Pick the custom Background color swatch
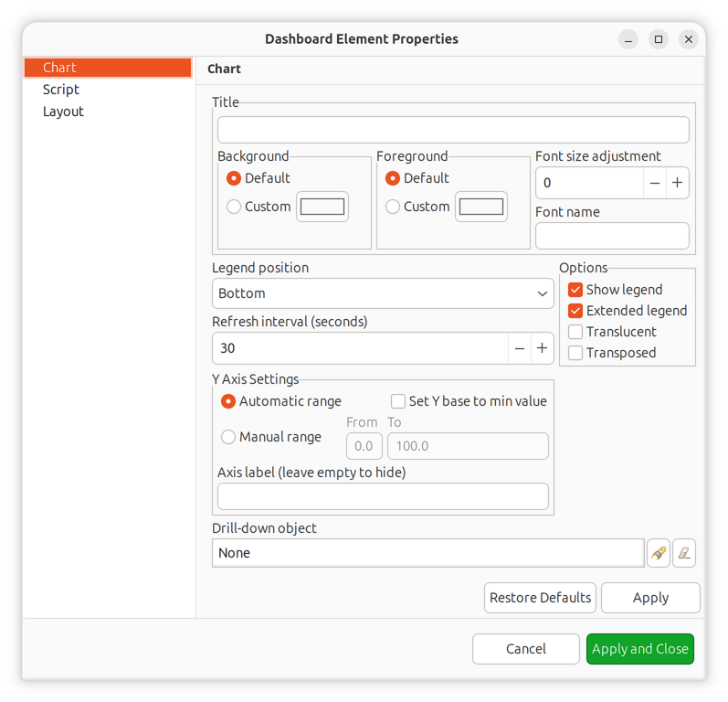Viewport: 728px width, 702px height. [322, 207]
